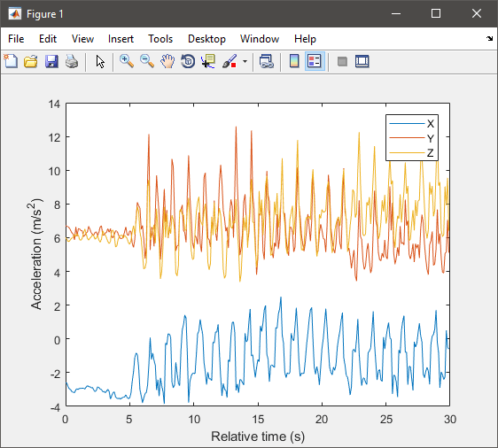Select the Zoom In magnifier tool
This screenshot has width=498, height=448.
(127, 61)
